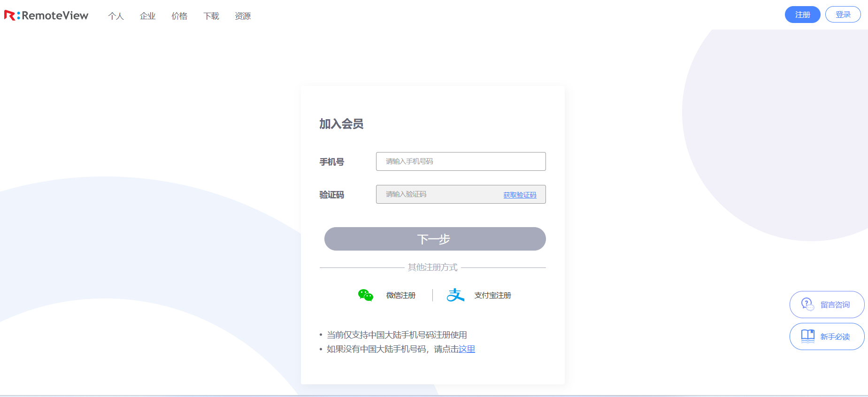Viewport: 868px width, 397px height.
Task: Click the 手机号 label
Action: (332, 162)
